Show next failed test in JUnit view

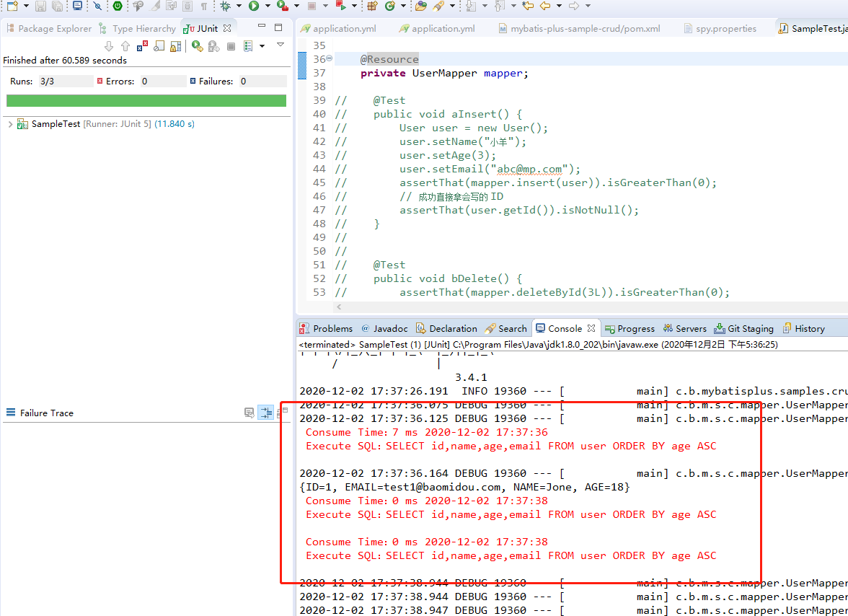tap(108, 46)
